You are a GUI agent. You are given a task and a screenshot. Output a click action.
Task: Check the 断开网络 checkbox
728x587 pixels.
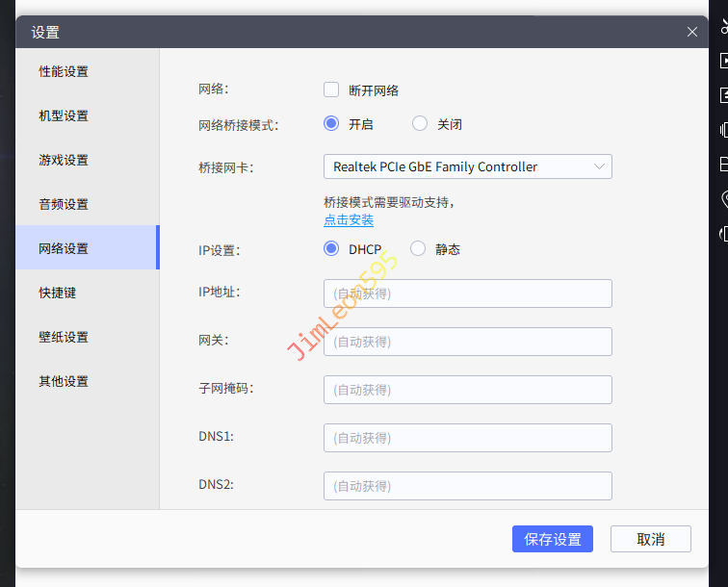[331, 90]
